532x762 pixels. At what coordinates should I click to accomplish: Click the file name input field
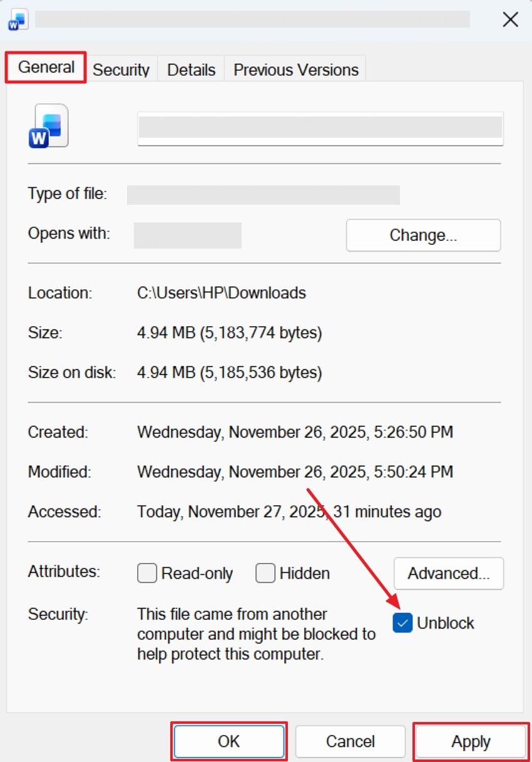point(320,128)
